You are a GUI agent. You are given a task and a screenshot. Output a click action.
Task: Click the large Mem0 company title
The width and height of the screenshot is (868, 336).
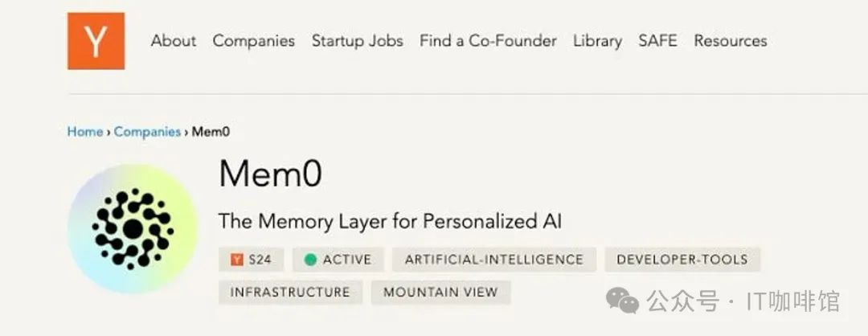[270, 173]
